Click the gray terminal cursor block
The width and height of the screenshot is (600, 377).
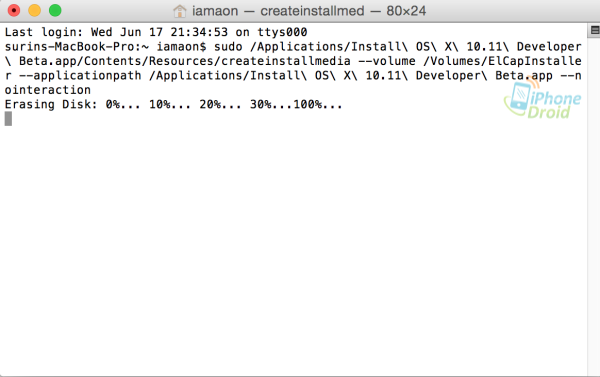(8, 119)
